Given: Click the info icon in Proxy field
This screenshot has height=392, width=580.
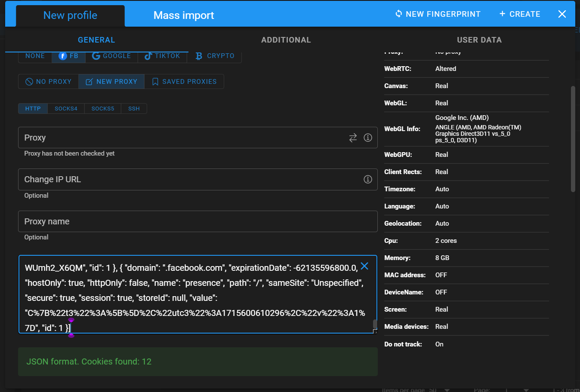Looking at the screenshot, I should click(x=368, y=138).
